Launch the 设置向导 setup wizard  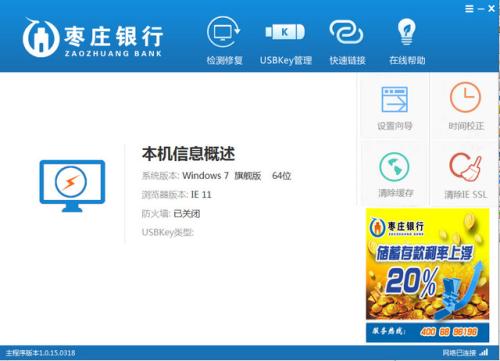pos(395,107)
